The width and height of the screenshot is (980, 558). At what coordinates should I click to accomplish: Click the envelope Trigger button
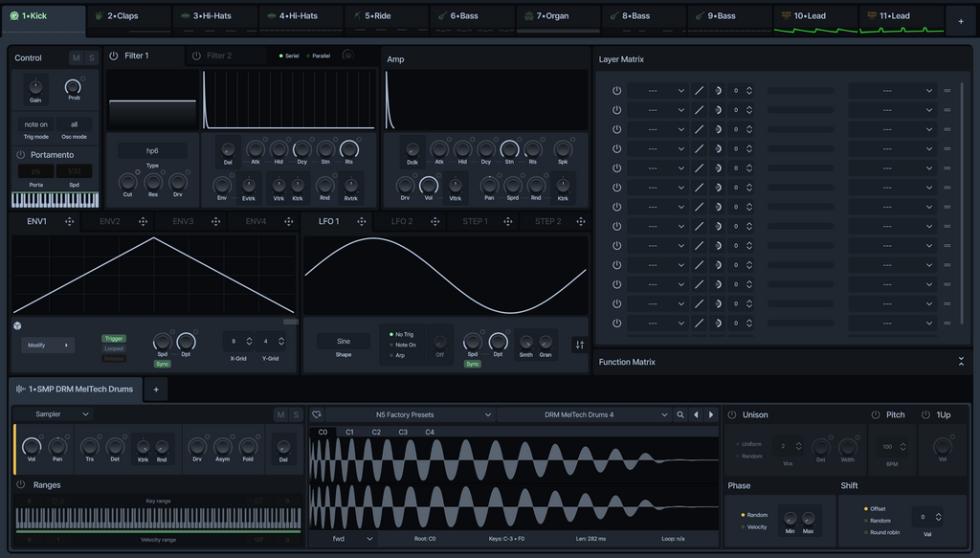[x=114, y=339]
